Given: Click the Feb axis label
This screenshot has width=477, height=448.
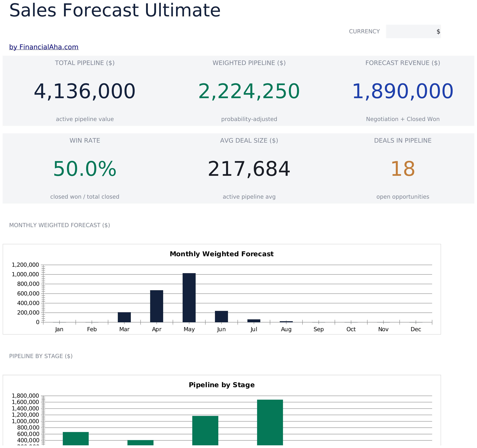Looking at the screenshot, I should click(92, 329).
